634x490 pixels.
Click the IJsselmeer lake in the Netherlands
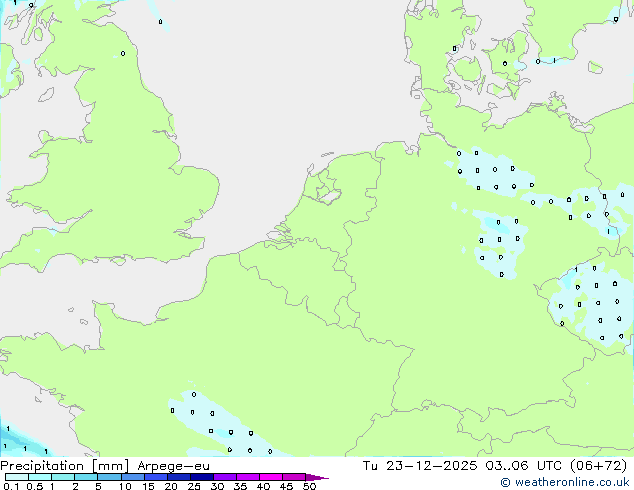[x=325, y=188]
